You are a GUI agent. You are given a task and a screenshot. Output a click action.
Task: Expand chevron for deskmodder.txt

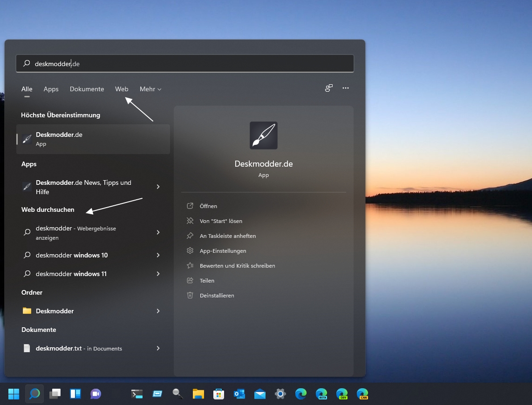pyautogui.click(x=158, y=348)
